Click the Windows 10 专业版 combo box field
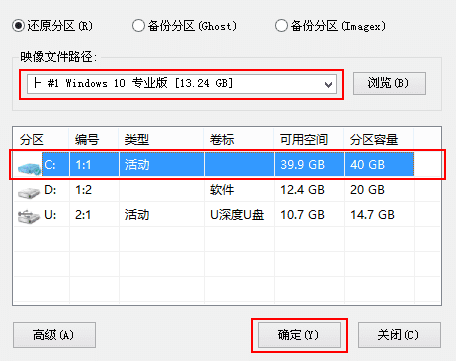The height and width of the screenshot is (361, 456). tap(182, 84)
